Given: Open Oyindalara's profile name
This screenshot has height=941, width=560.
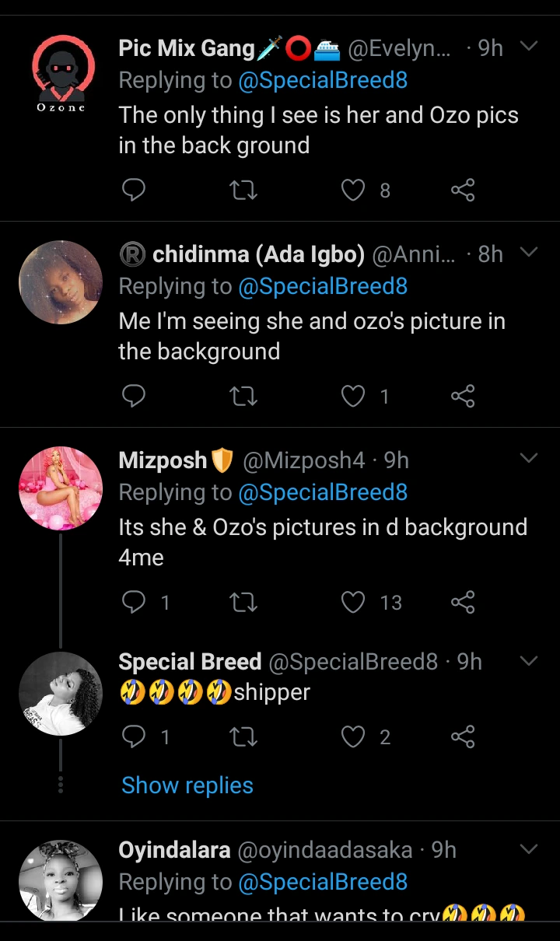Looking at the screenshot, I should click(x=174, y=850).
